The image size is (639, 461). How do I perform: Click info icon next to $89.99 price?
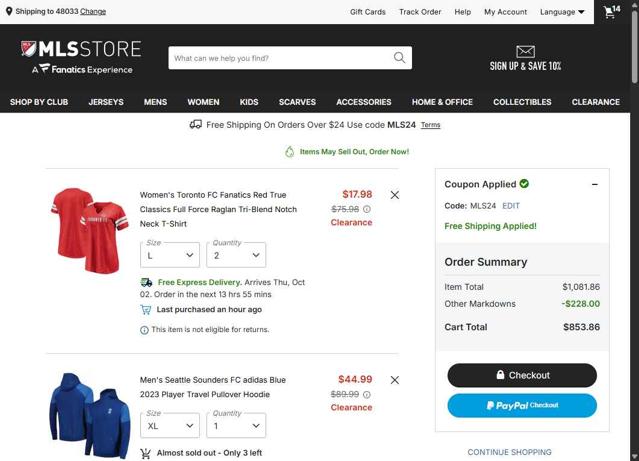(367, 395)
